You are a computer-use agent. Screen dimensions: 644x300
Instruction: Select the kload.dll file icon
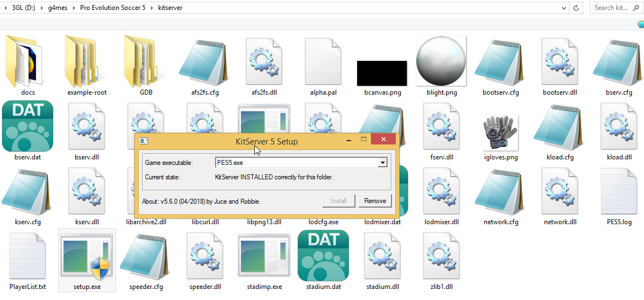point(619,126)
